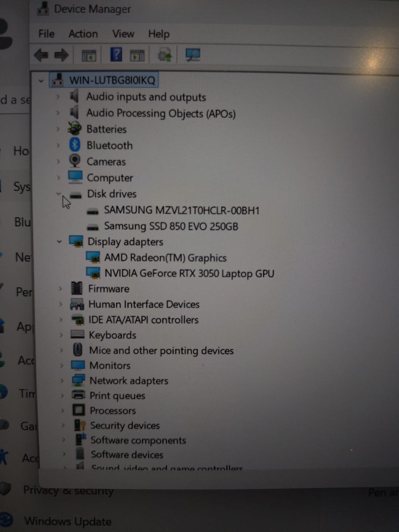
Task: Click the Show/Hide action pane icon
Action: 137,55
